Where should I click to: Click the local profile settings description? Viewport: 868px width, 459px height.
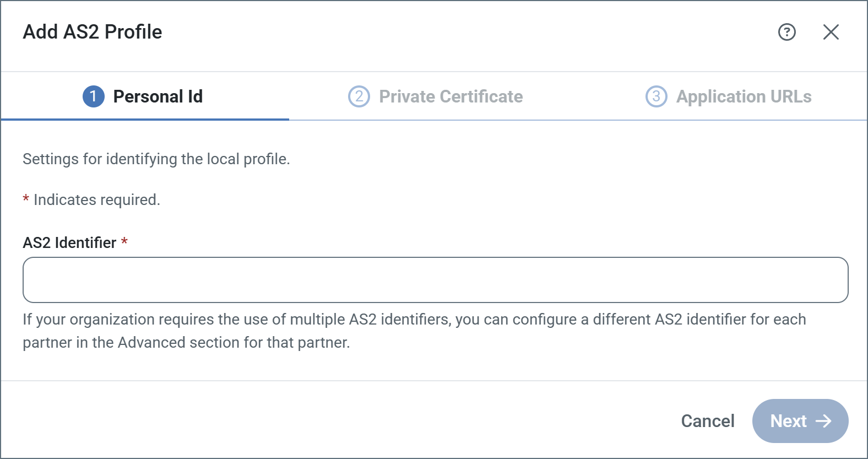click(x=156, y=159)
